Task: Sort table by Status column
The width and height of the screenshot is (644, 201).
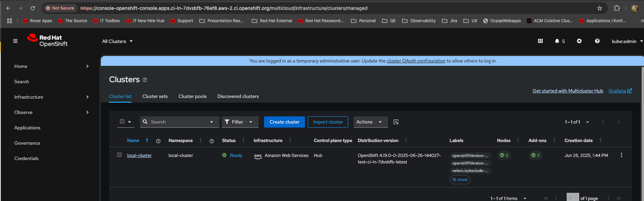Action: click(243, 141)
